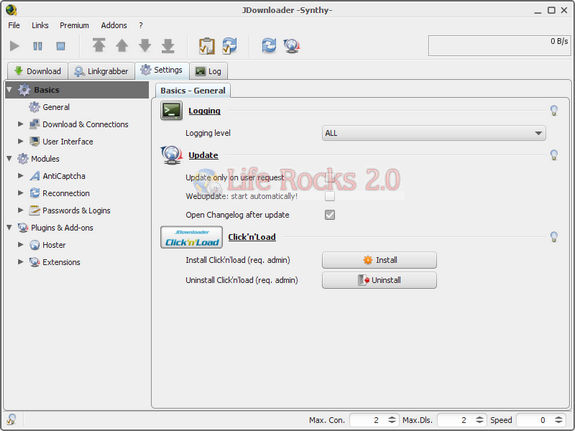The image size is (575, 431).
Task: Select General in settings tree
Action: click(x=50, y=107)
